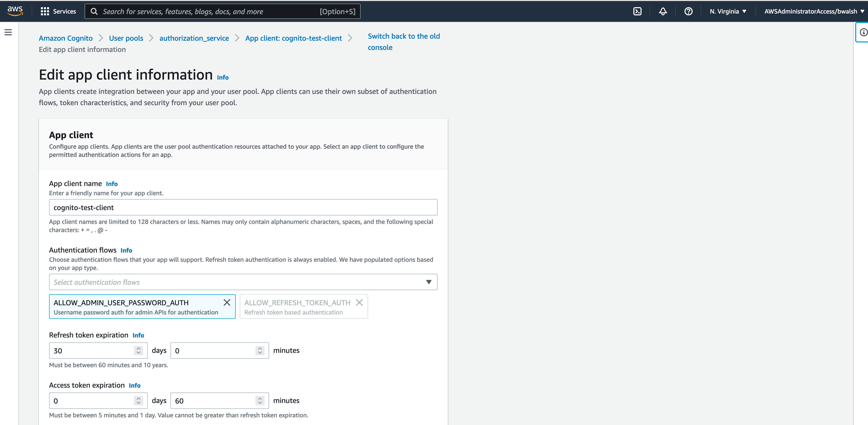Open the AWSAdministratorAccess account menu
Screen dimensions: 868x425
[x=814, y=12]
